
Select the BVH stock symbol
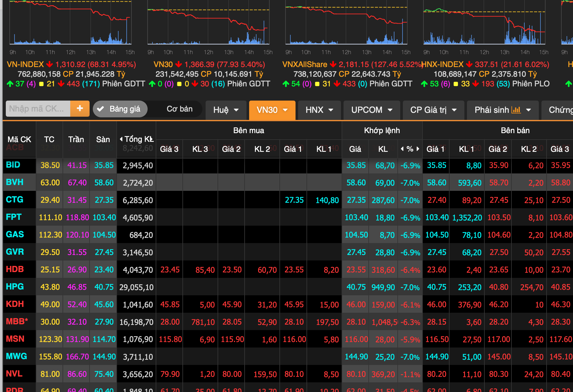15,182
